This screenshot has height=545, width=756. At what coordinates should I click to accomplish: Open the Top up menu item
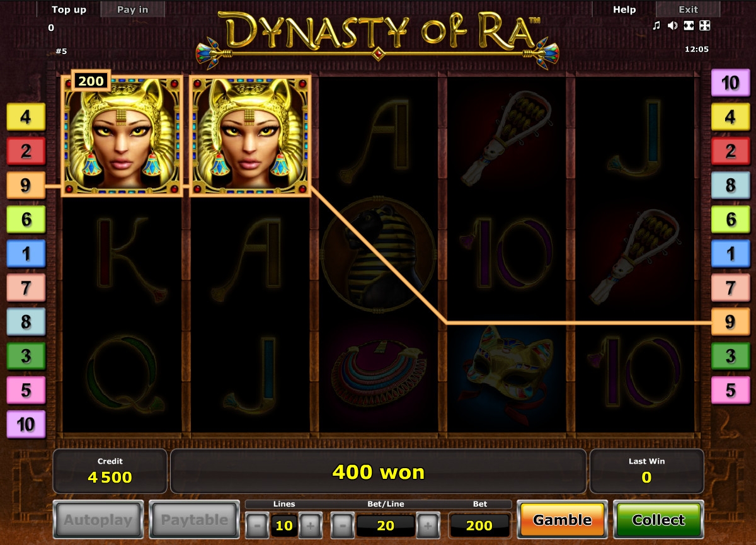coord(69,9)
